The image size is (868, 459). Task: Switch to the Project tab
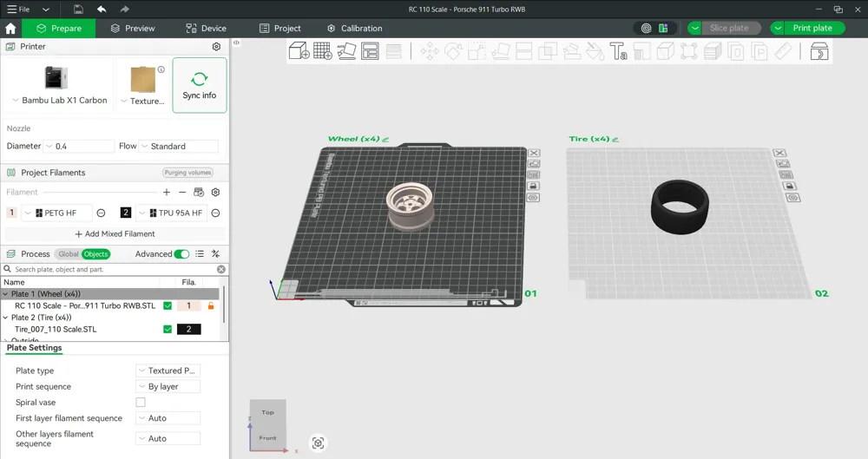tap(280, 29)
